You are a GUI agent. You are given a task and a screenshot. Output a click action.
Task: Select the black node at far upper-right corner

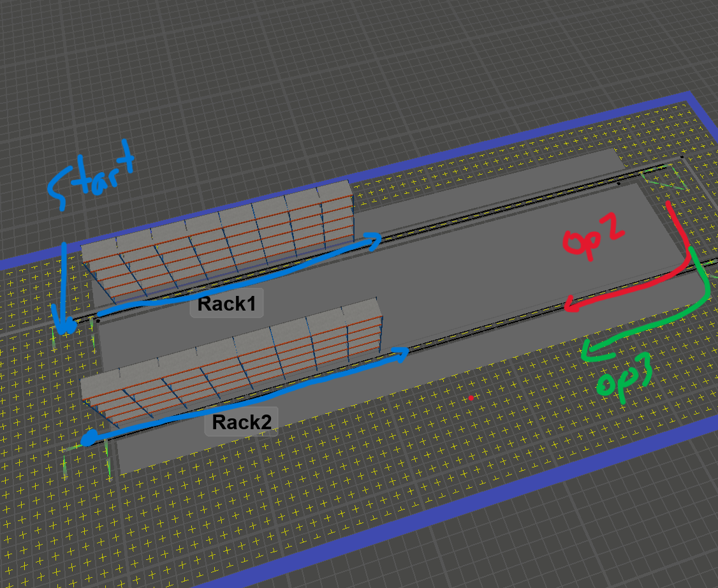point(682,156)
